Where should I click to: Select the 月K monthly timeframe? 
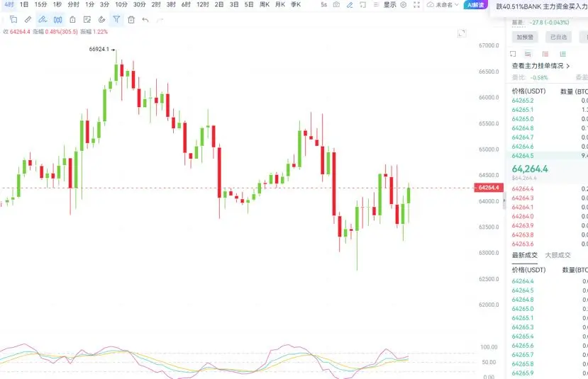[x=280, y=4]
